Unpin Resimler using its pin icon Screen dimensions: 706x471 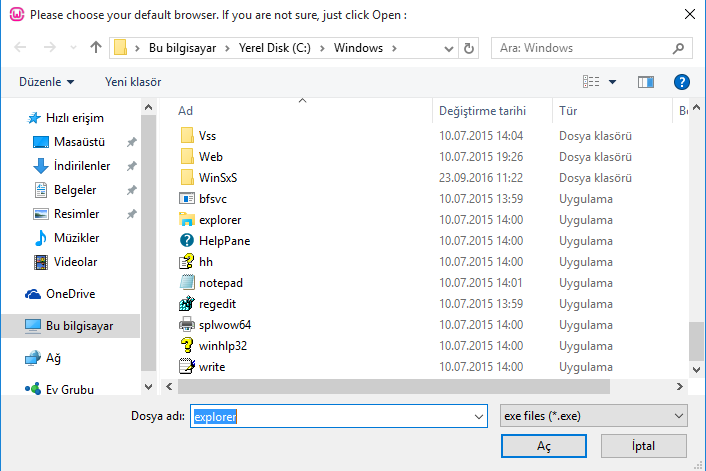coord(131,214)
